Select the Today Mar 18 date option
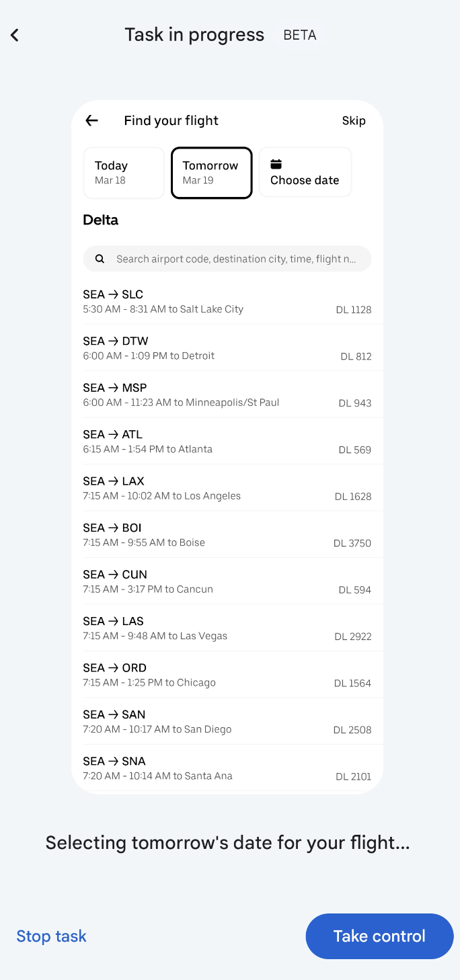 124,173
